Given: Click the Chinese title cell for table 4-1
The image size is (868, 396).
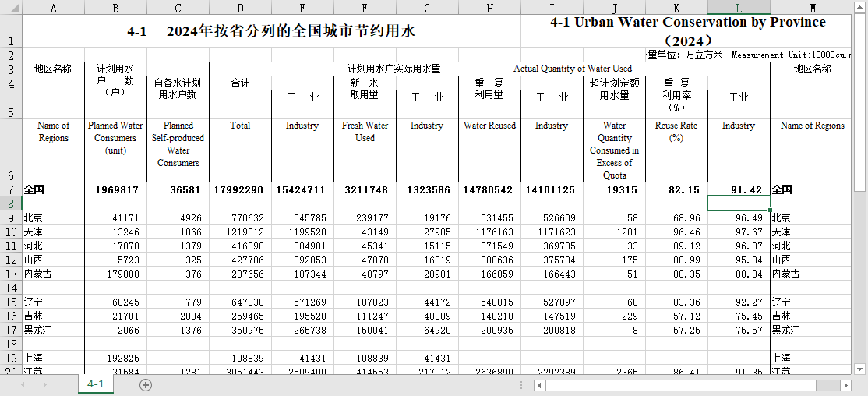Looking at the screenshot, I should pos(271,32).
